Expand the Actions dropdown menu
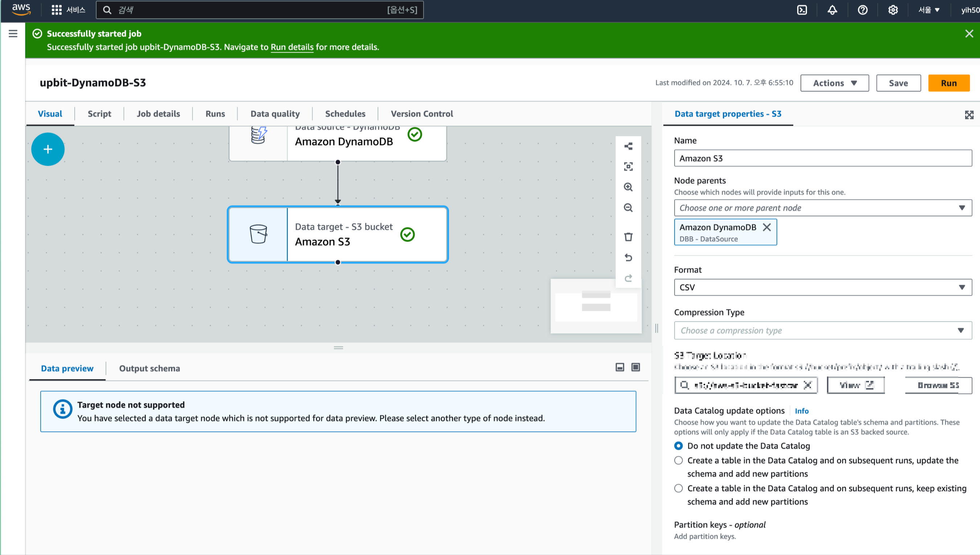The image size is (980, 555). (x=835, y=83)
